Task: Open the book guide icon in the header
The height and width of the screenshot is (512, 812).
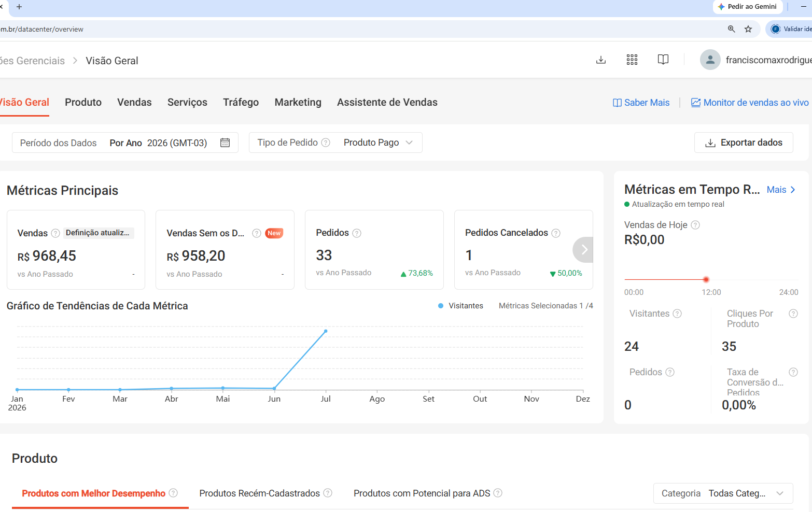Action: [x=663, y=60]
